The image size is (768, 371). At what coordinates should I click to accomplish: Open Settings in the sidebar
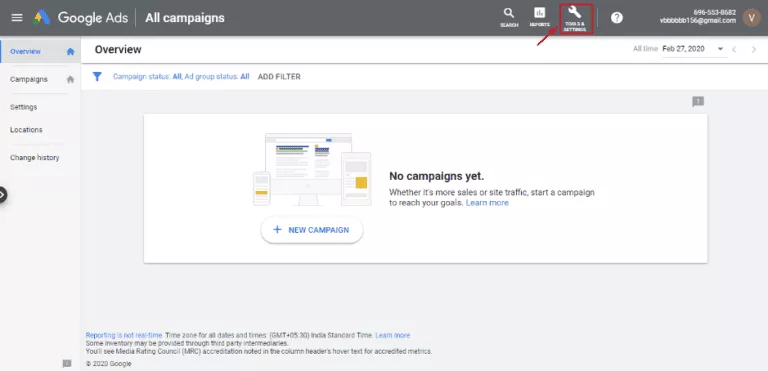(x=24, y=107)
